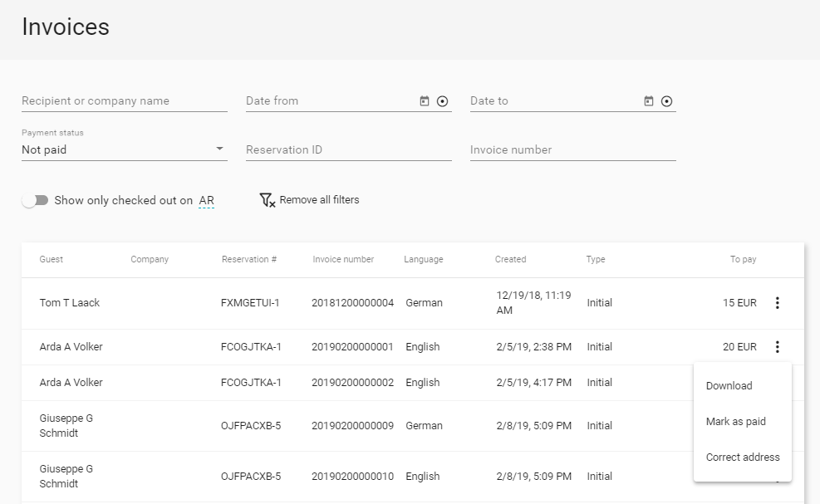This screenshot has height=504, width=820.
Task: Focus the Invoice number filter field
Action: click(x=573, y=149)
